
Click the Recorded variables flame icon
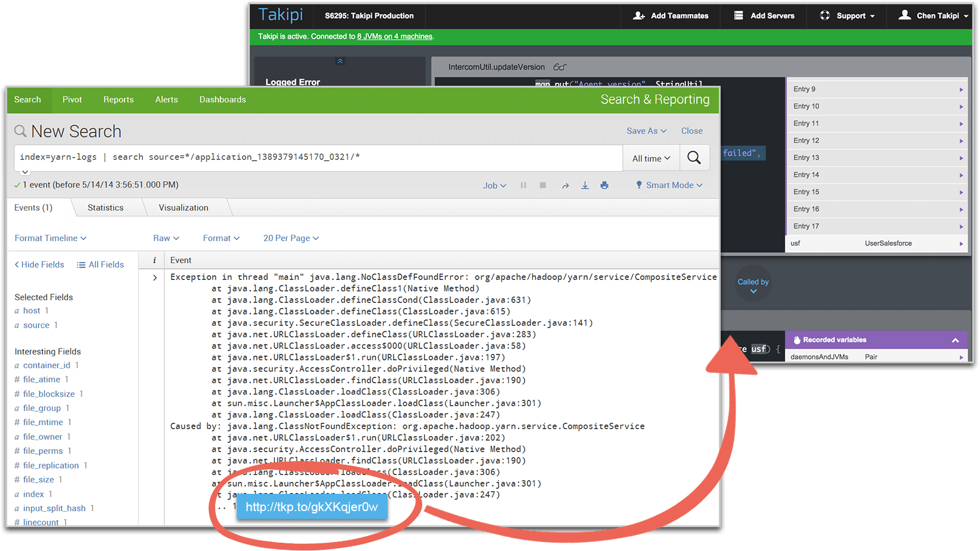tap(797, 340)
